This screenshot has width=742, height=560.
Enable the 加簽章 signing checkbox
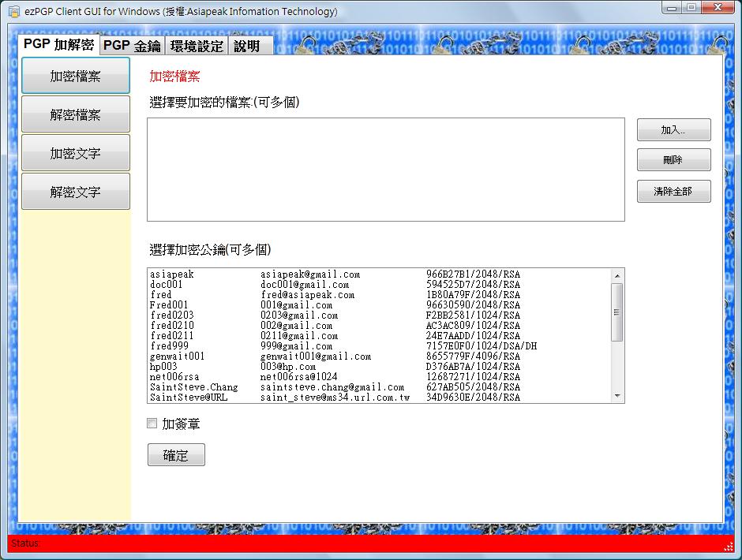[x=151, y=424]
